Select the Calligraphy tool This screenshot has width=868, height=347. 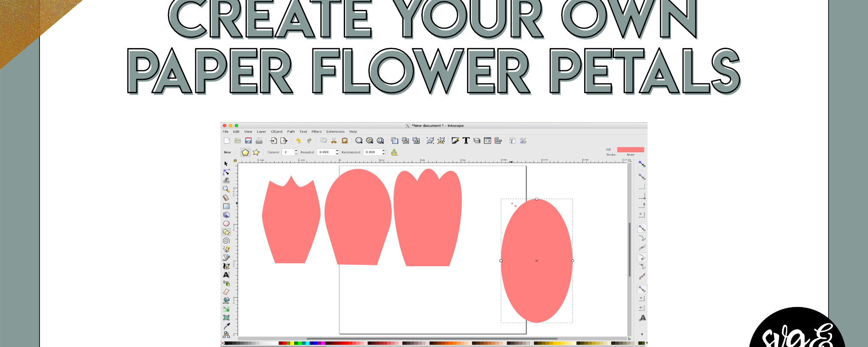tap(226, 266)
